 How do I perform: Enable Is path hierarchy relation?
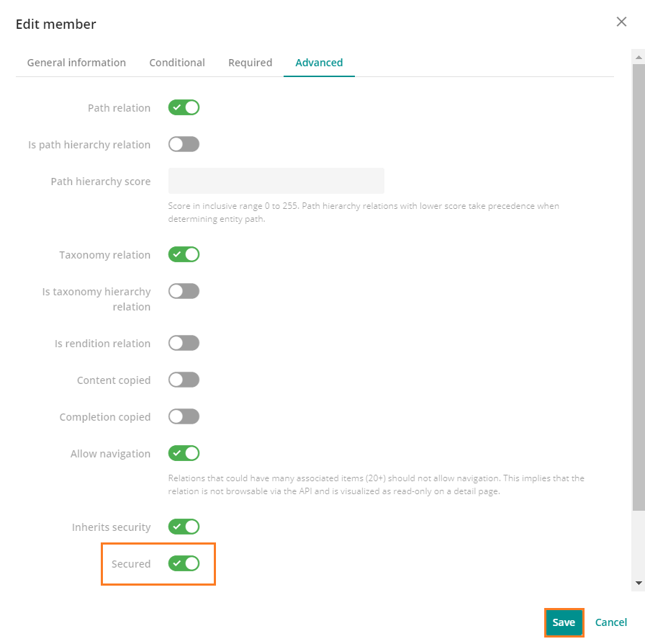[184, 145]
